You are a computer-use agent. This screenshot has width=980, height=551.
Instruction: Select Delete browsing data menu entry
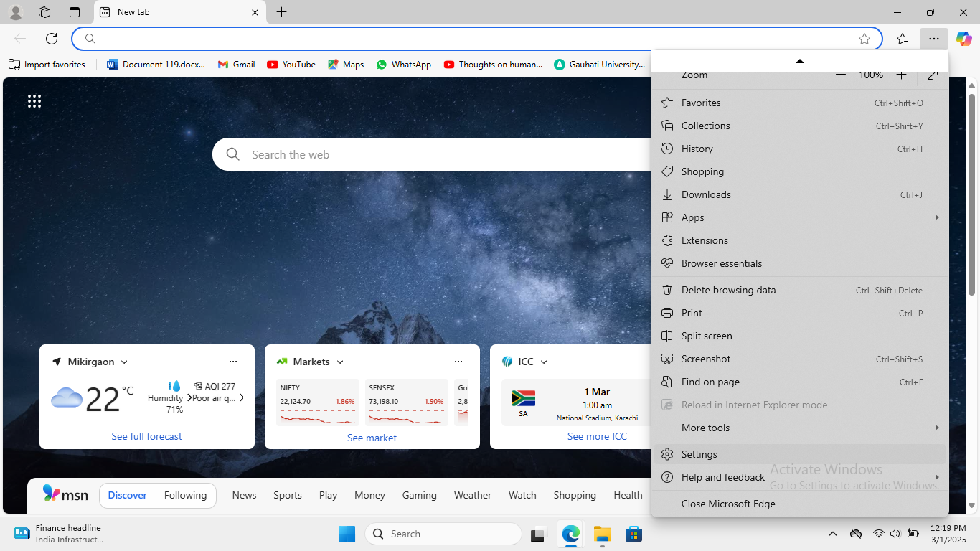(x=728, y=290)
